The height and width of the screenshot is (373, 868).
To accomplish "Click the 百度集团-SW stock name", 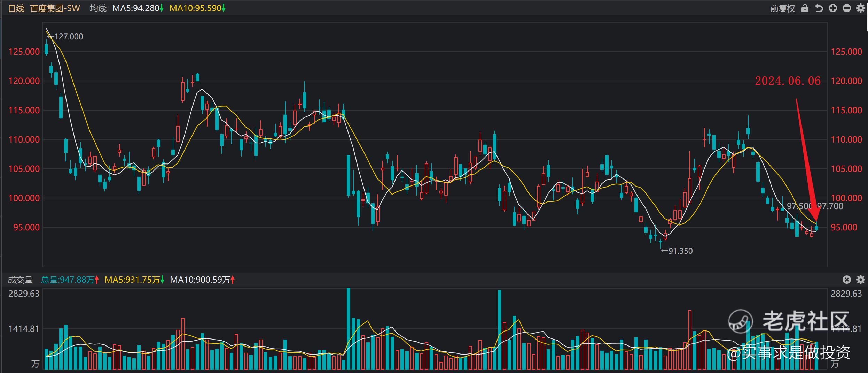I will [55, 8].
